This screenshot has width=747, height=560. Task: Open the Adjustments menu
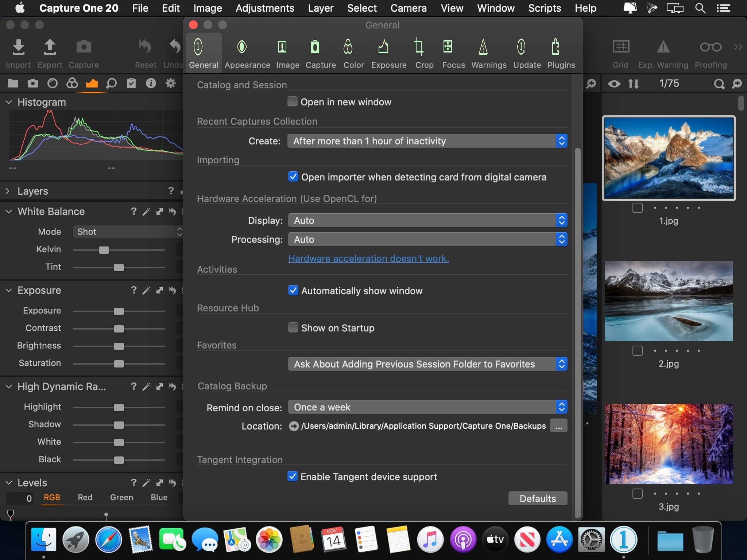[265, 8]
